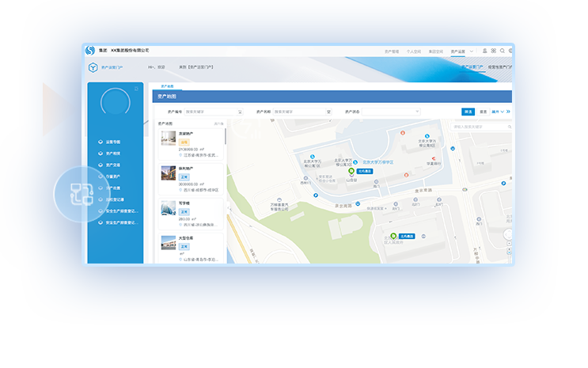
Task: Expand the filters with the 展开 toggle
Action: point(498,112)
